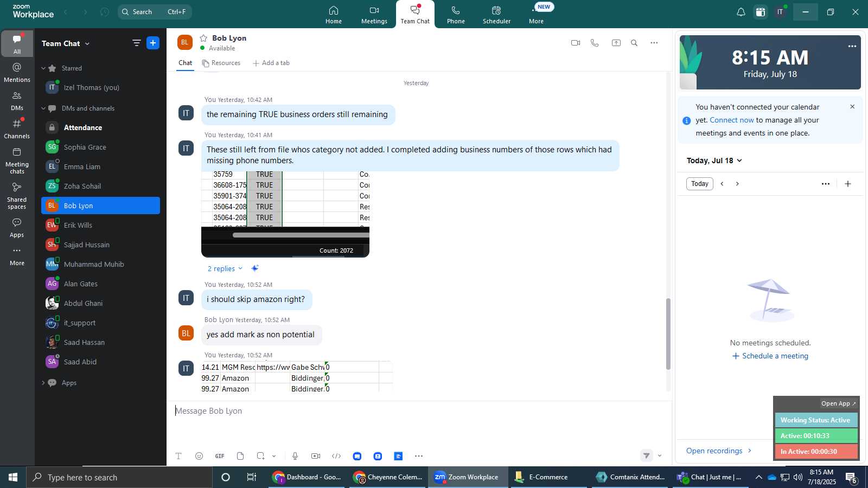
Task: Open Shared spaces in sidebar
Action: click(17, 195)
